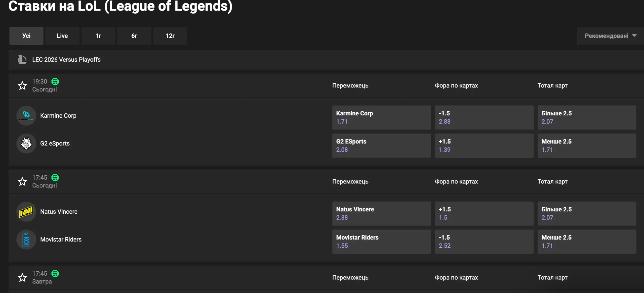Toggle favorite star for the 17:45 today match
This screenshot has height=293, width=644.
pyautogui.click(x=22, y=182)
